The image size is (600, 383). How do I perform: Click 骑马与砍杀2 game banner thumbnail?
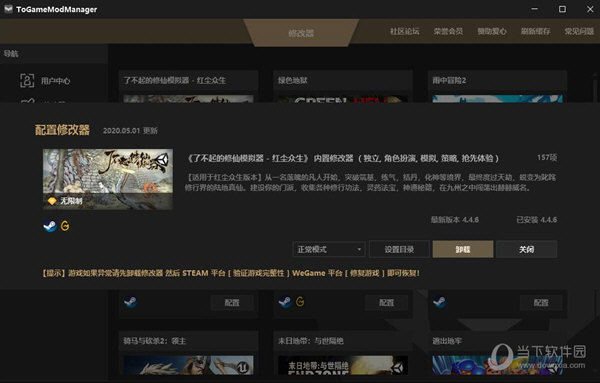click(x=188, y=365)
